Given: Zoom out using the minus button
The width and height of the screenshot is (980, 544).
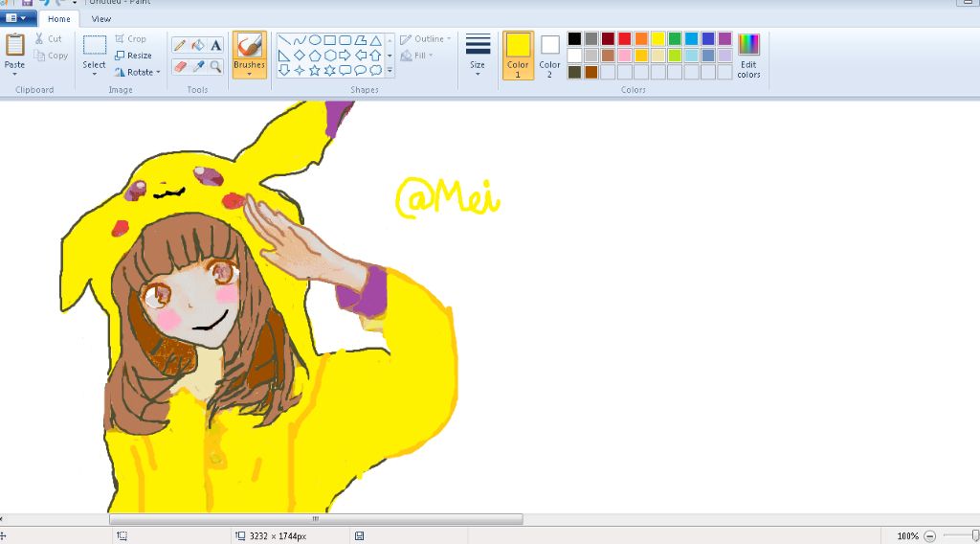Looking at the screenshot, I should [x=930, y=536].
